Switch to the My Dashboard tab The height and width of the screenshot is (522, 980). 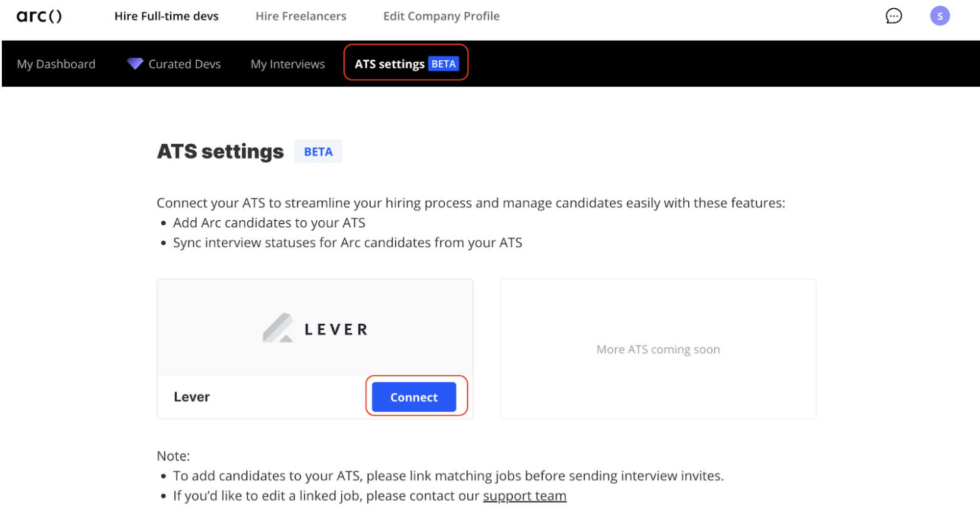(x=56, y=63)
